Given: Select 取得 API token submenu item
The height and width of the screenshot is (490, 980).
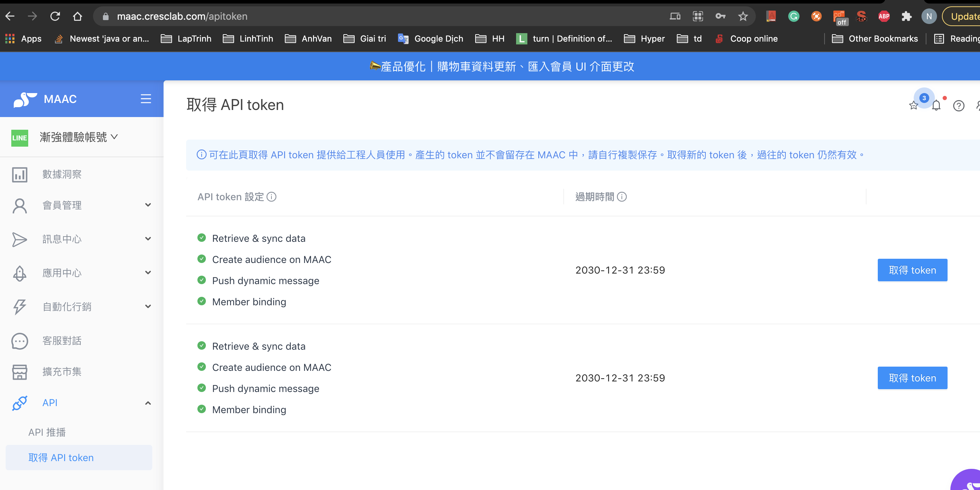Looking at the screenshot, I should tap(61, 458).
